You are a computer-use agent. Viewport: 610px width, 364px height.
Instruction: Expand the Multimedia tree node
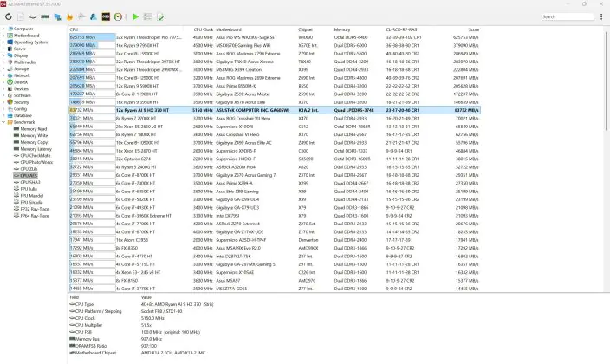click(3, 62)
